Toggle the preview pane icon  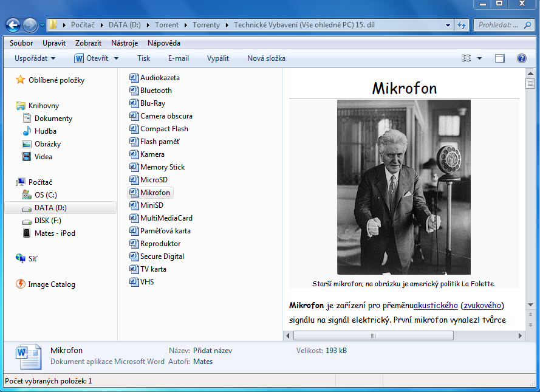pos(500,58)
